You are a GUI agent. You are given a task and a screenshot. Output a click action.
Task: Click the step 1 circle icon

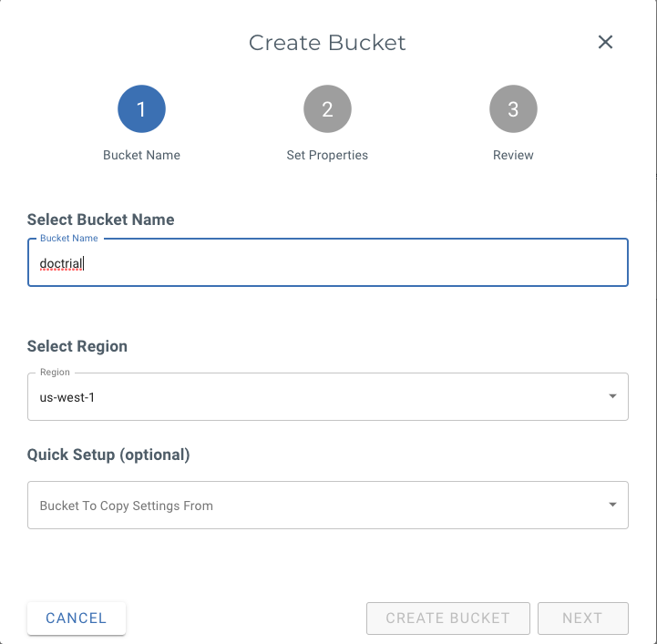pos(141,109)
